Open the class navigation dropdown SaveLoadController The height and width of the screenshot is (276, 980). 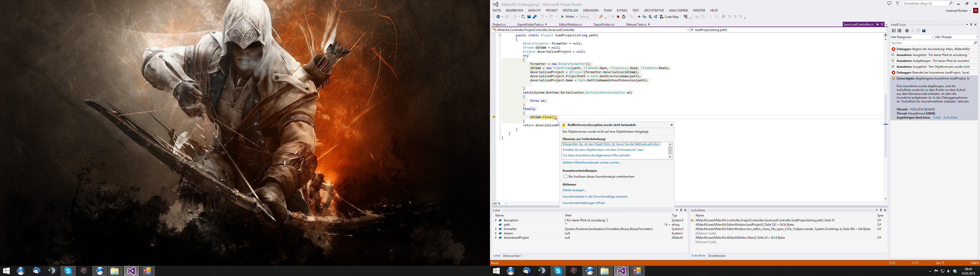(x=591, y=30)
